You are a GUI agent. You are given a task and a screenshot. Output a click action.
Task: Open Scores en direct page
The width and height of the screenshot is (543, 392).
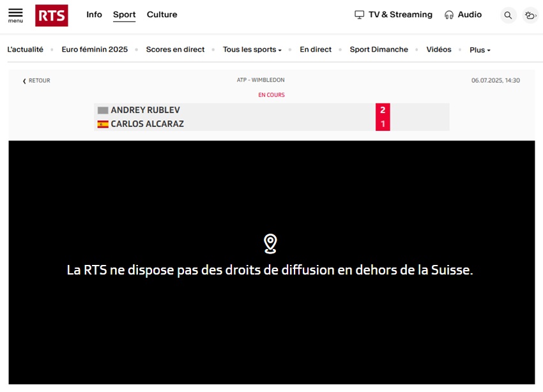click(x=175, y=50)
